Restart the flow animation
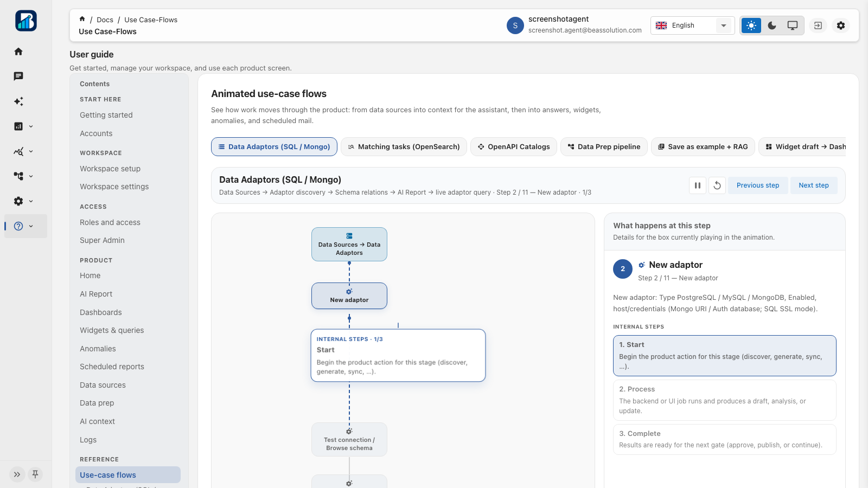This screenshot has width=868, height=488. click(x=717, y=185)
